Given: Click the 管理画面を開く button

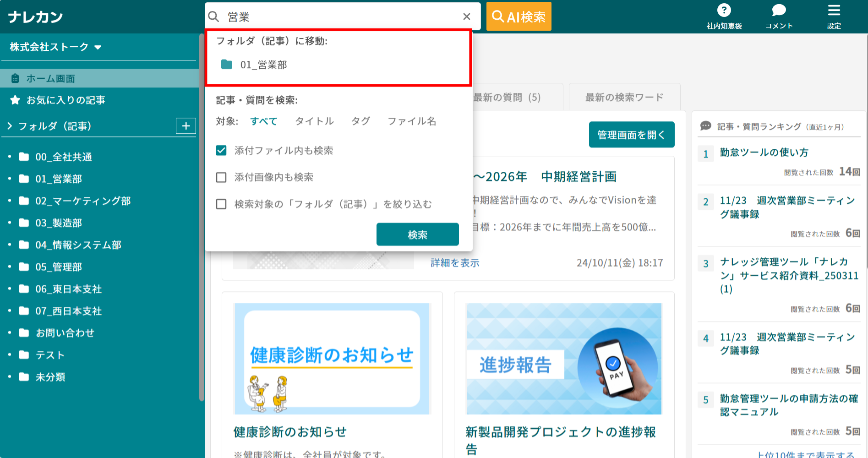Looking at the screenshot, I should (x=631, y=134).
